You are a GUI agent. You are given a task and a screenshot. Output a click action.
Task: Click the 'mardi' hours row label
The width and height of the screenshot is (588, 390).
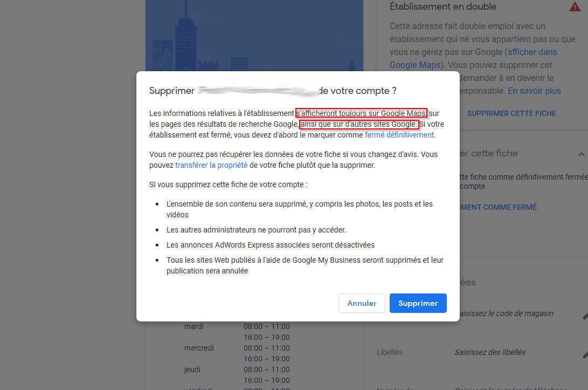click(194, 326)
